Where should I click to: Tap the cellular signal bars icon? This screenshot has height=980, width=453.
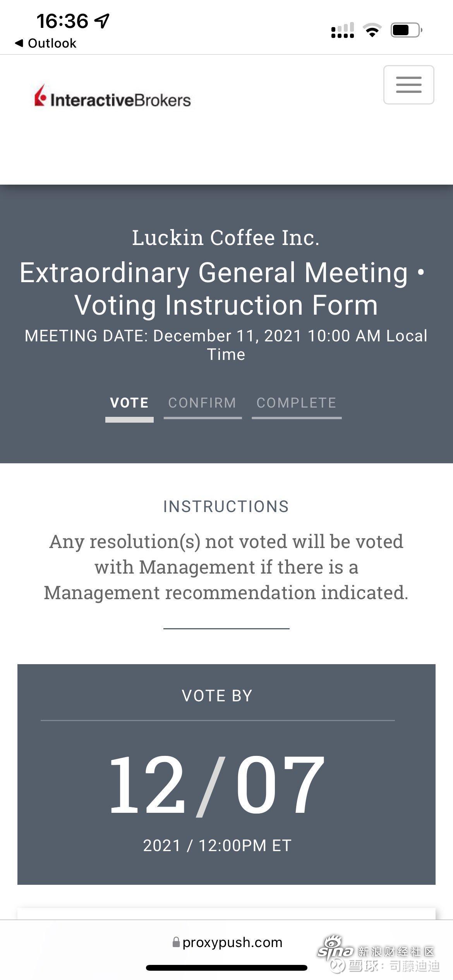(x=343, y=30)
